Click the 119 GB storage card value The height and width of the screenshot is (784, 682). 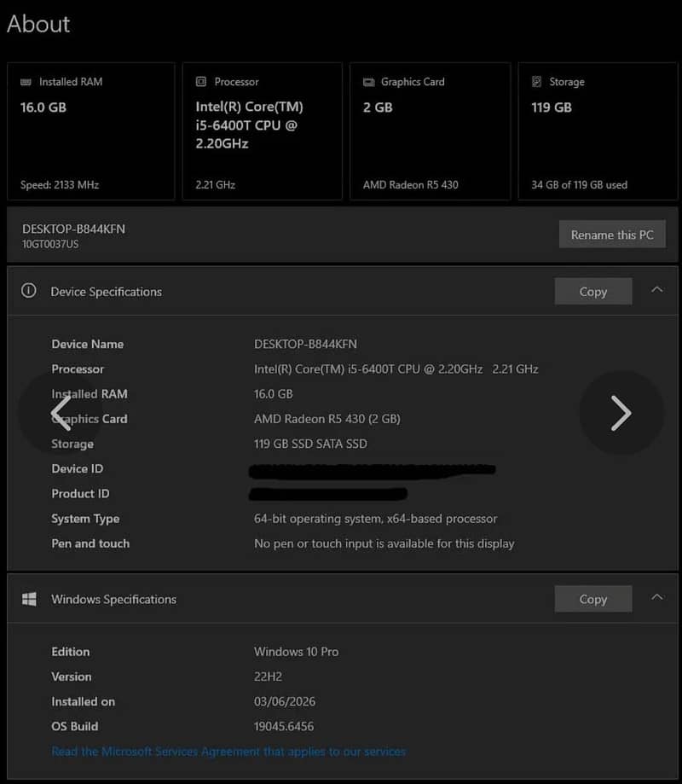[552, 107]
